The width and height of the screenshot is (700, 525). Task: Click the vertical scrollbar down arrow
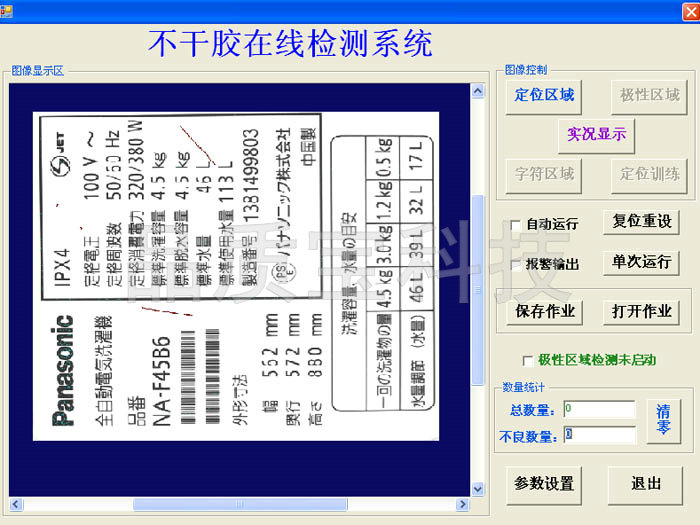(478, 489)
